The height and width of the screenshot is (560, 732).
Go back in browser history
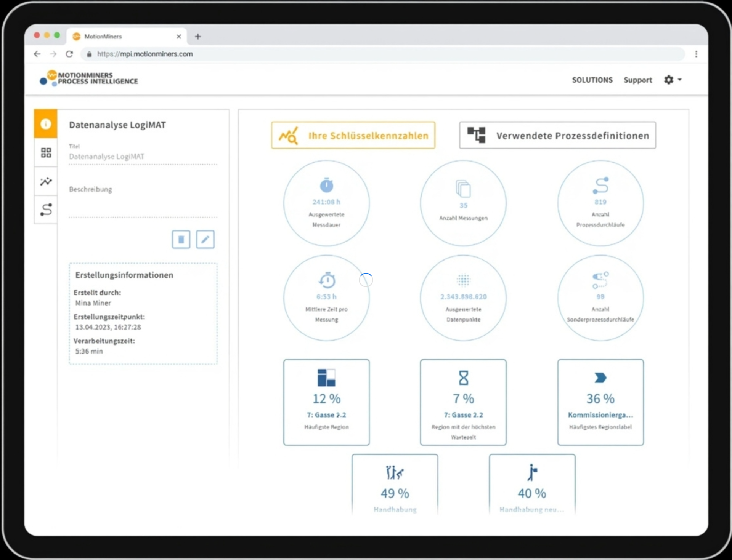tap(37, 54)
